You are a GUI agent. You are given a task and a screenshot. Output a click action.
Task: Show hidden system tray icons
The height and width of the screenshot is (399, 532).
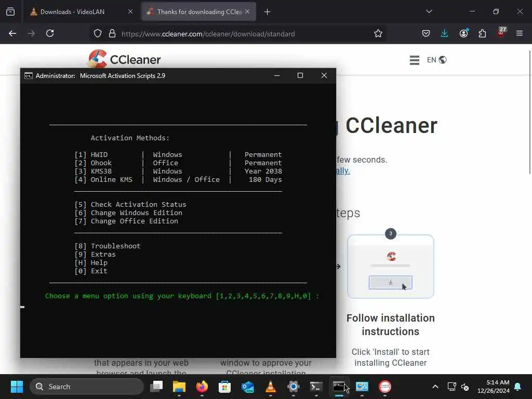435,387
